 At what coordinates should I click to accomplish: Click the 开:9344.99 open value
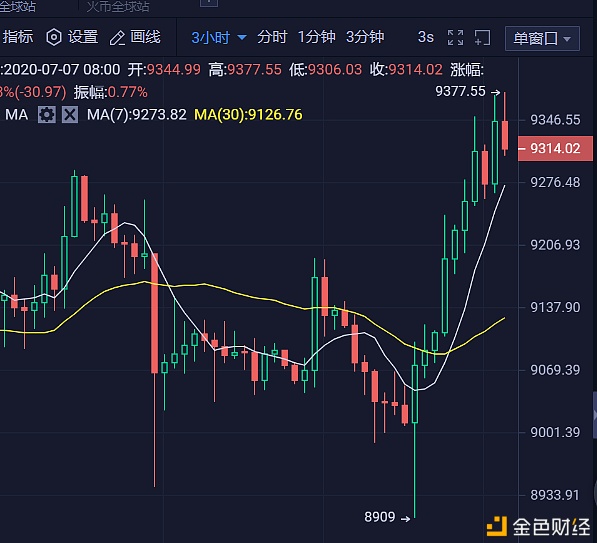[164, 70]
